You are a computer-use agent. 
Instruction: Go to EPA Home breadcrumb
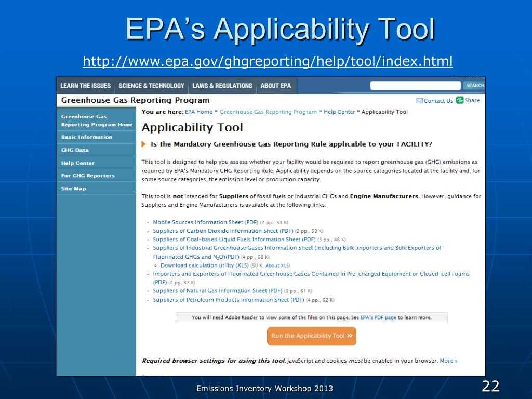[x=198, y=112]
